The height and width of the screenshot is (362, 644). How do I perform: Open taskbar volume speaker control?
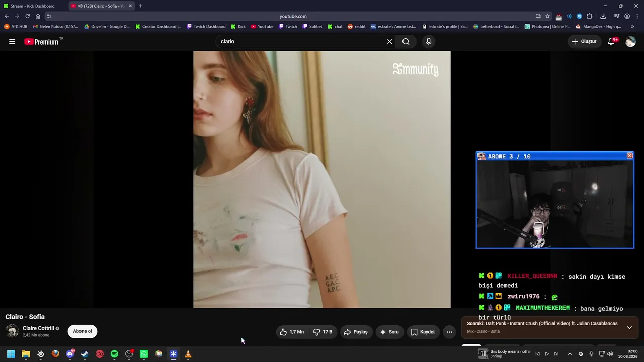pos(610,354)
